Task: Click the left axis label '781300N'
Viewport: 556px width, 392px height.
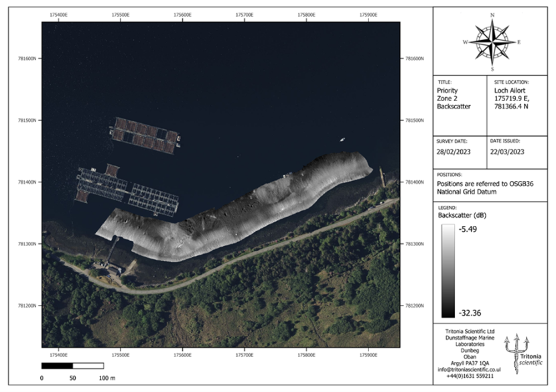Action: pos(27,244)
